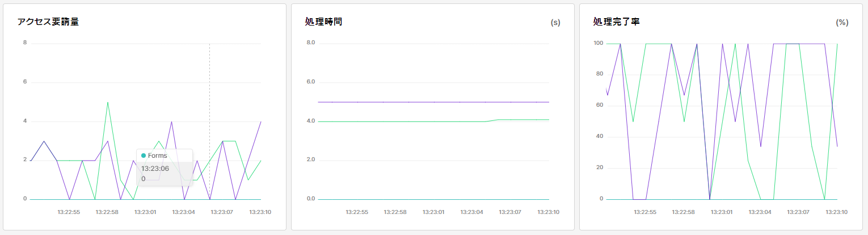Click the 処理完了率 chart title
This screenshot has width=868, height=235.
pos(616,22)
